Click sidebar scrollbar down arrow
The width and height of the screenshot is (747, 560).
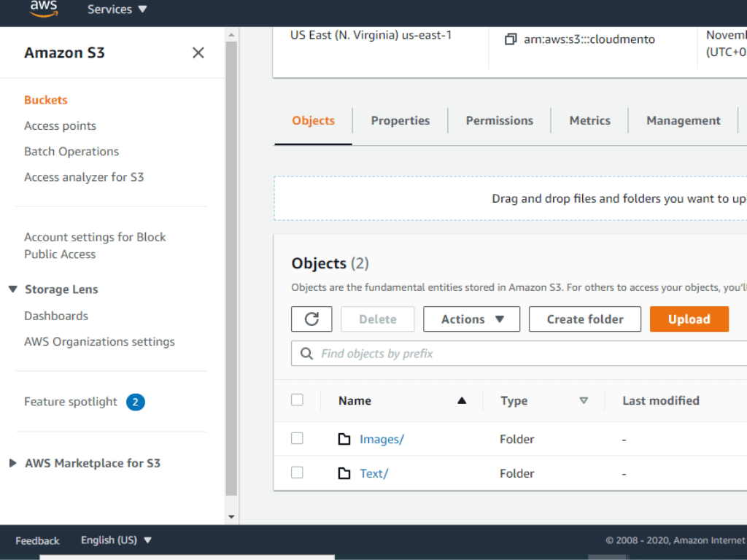tap(231, 517)
